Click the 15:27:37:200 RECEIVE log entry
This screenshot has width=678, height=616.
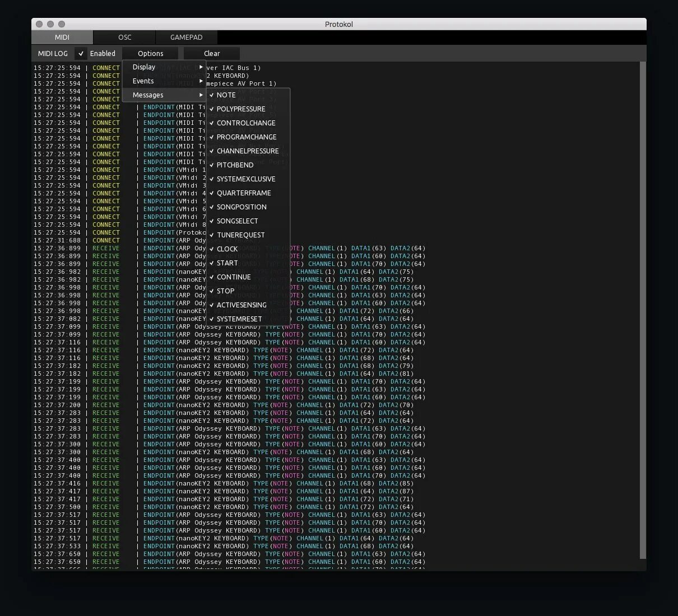(x=224, y=405)
